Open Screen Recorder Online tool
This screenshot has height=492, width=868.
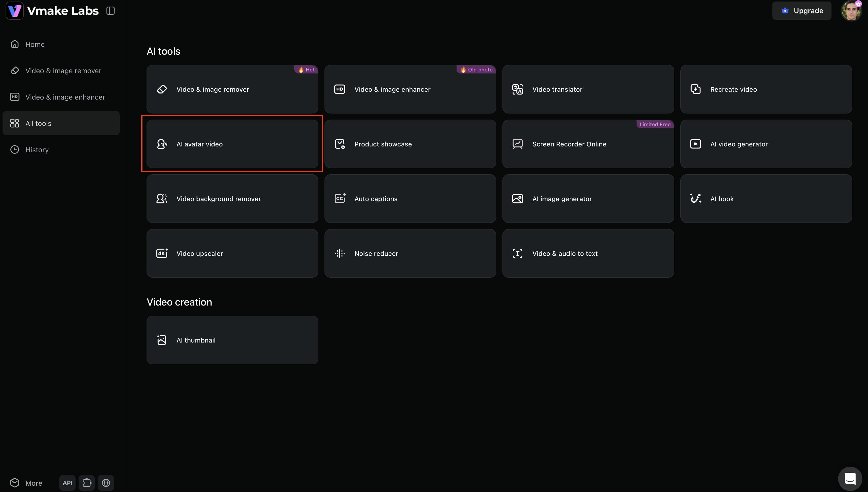[588, 144]
